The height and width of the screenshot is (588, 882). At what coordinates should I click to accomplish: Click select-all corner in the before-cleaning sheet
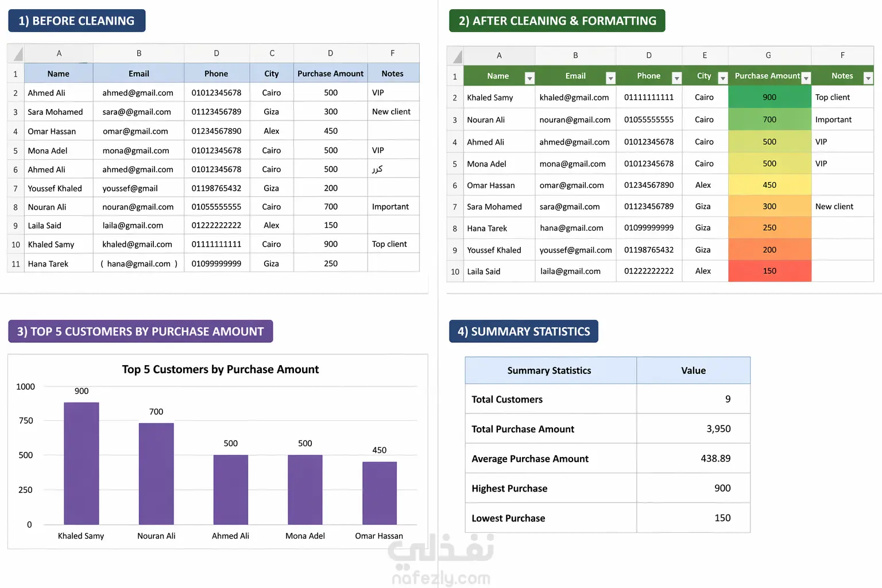click(x=16, y=54)
